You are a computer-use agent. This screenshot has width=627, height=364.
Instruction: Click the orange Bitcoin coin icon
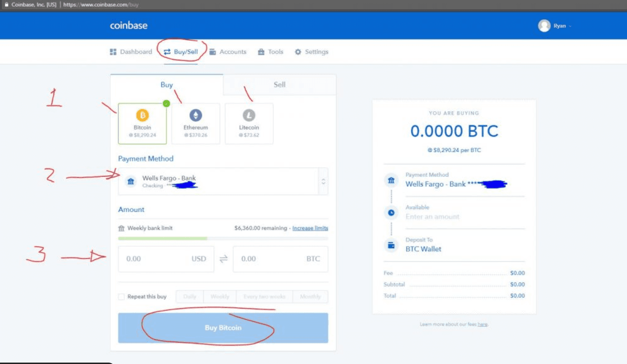(x=142, y=115)
